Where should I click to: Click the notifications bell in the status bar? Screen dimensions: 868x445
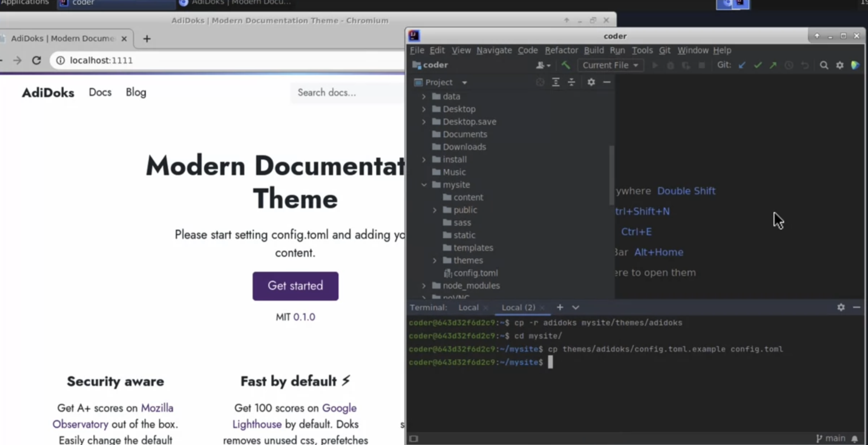854,439
